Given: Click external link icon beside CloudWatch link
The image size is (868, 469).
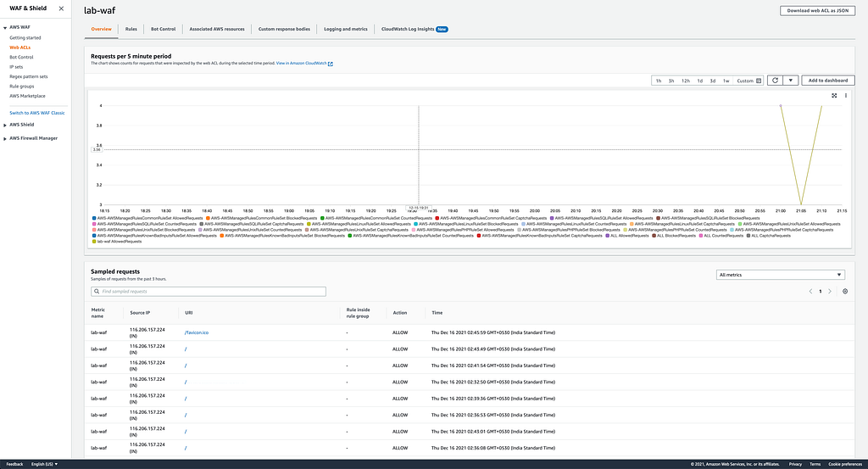Looking at the screenshot, I should (x=331, y=64).
